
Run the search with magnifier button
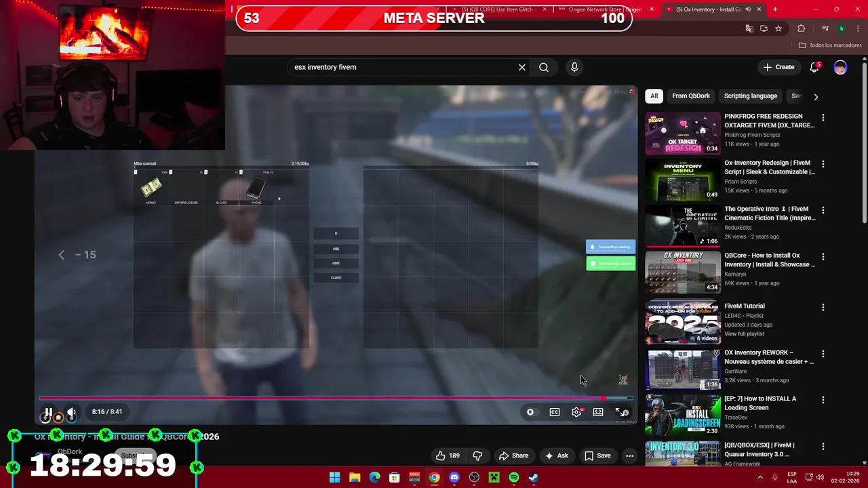click(x=544, y=67)
